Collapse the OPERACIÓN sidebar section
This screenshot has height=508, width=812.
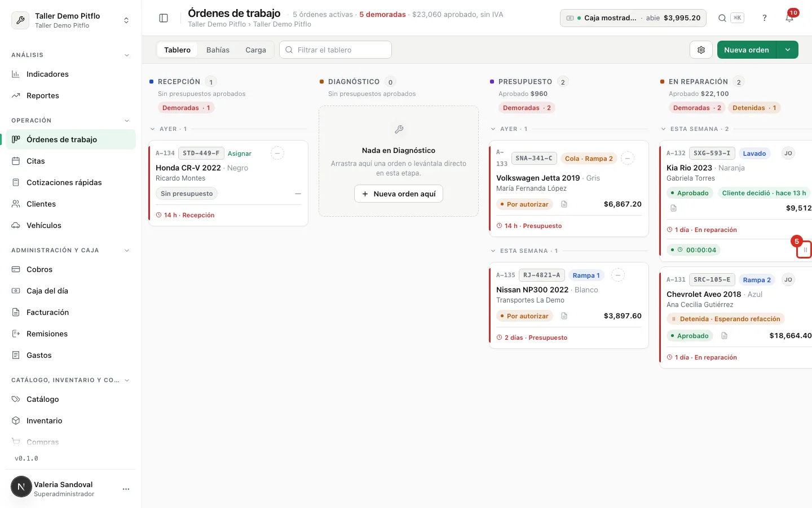coord(127,121)
